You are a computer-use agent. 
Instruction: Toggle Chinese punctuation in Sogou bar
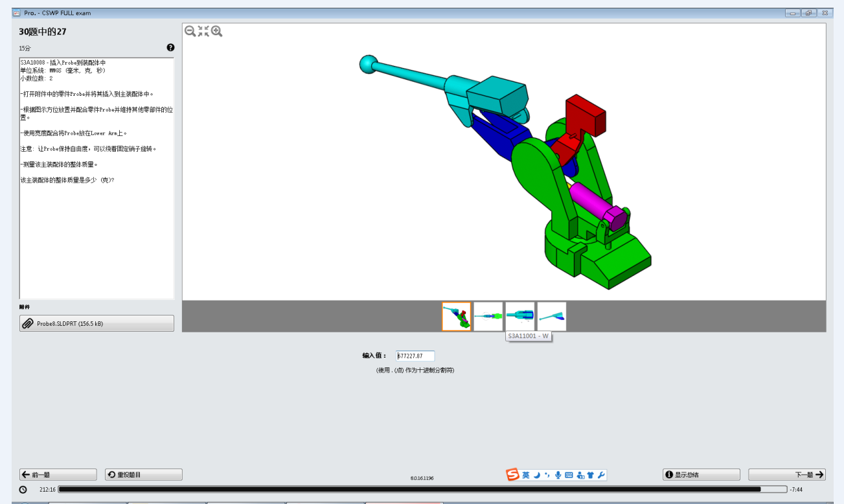pos(547,475)
